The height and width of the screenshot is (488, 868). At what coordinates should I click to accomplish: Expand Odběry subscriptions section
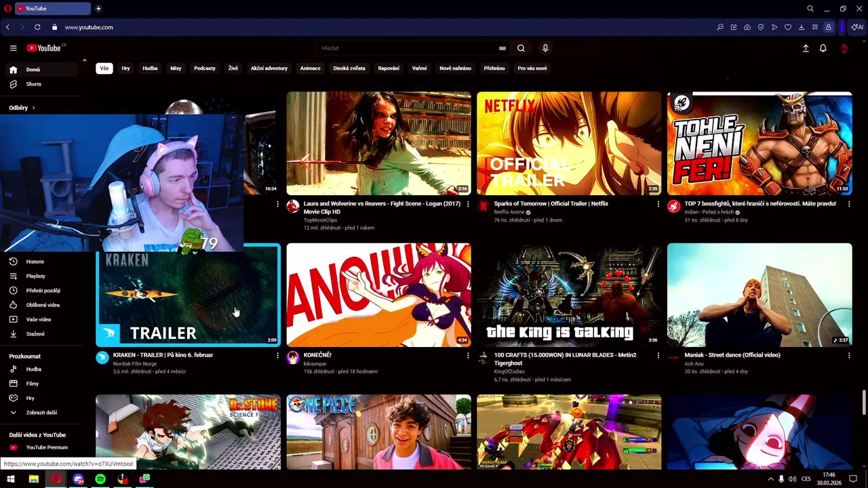point(22,108)
